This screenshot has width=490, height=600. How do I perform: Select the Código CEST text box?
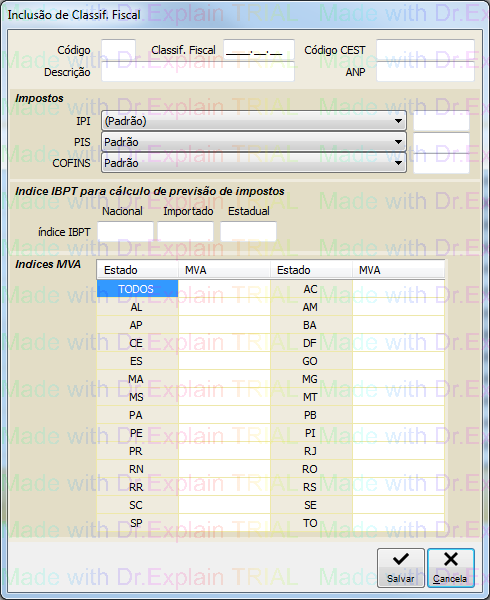coord(425,50)
